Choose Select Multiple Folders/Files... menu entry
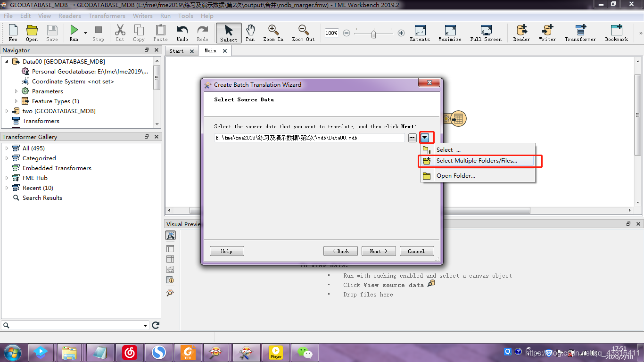The width and height of the screenshot is (644, 362). tap(478, 161)
